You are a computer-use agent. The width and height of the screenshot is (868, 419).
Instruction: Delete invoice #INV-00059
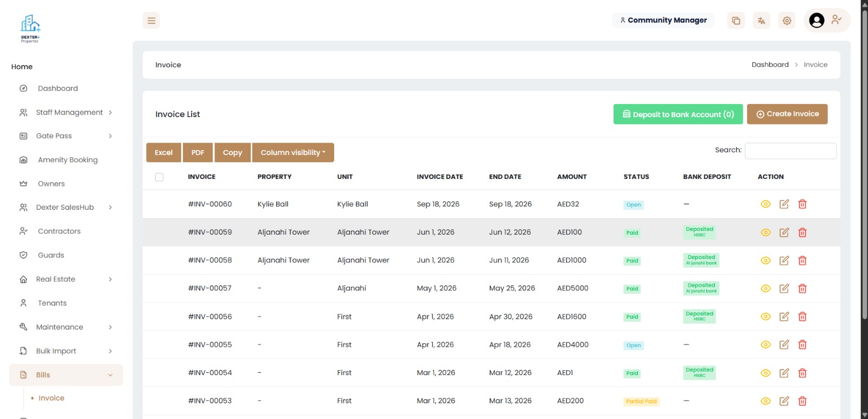click(802, 233)
